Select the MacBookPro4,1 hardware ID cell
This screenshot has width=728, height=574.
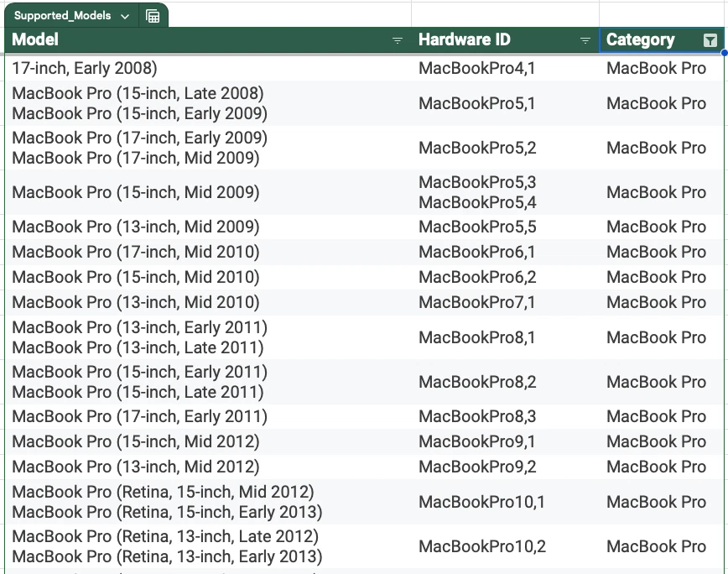pyautogui.click(x=505, y=68)
